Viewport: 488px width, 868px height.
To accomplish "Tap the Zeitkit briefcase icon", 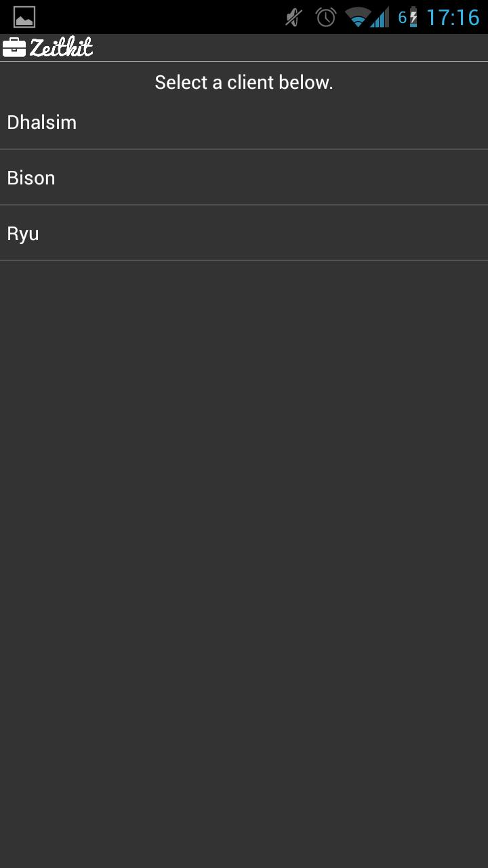I will 14,47.
